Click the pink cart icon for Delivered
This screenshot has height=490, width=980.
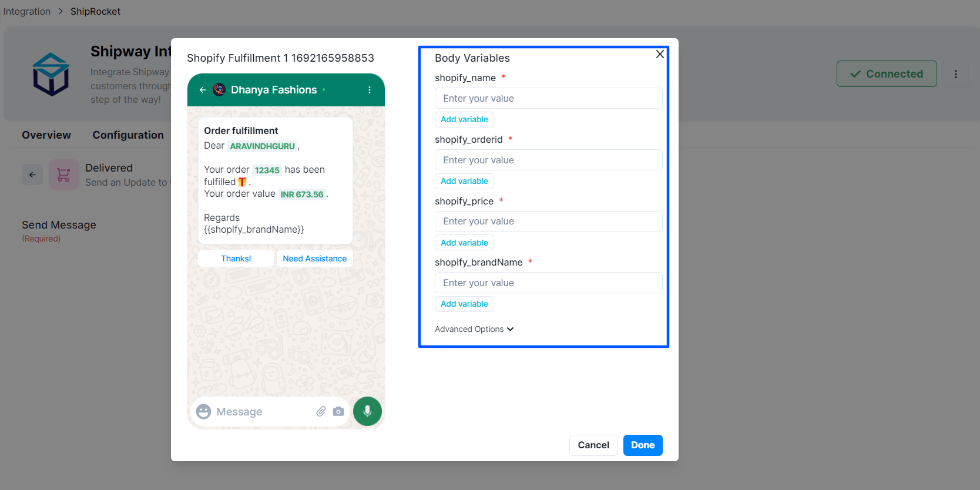click(x=63, y=174)
